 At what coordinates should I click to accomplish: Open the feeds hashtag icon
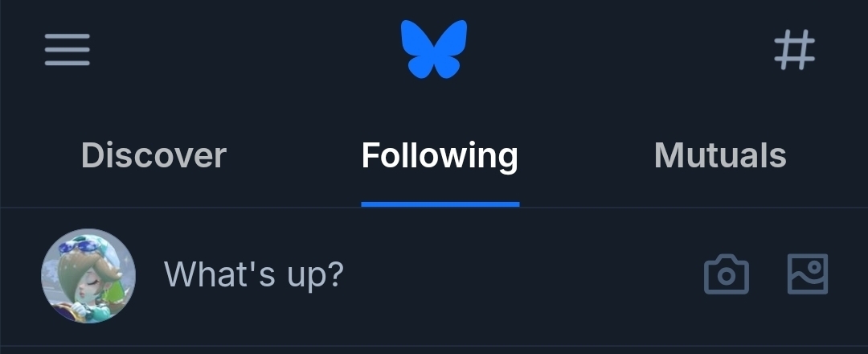tap(794, 50)
